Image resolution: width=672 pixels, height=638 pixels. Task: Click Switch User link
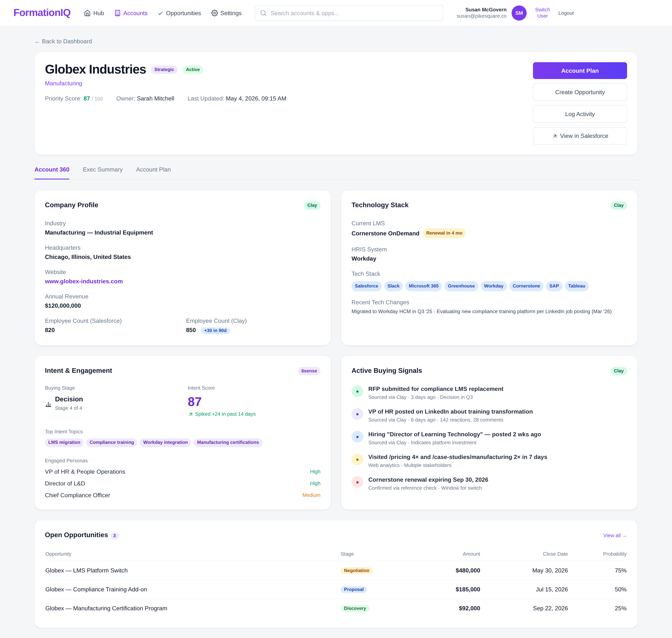click(x=542, y=13)
